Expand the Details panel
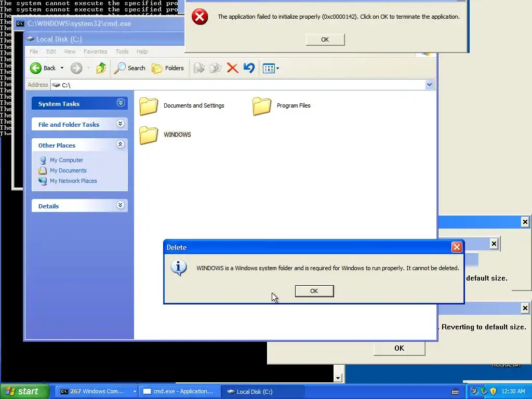 coord(121,205)
